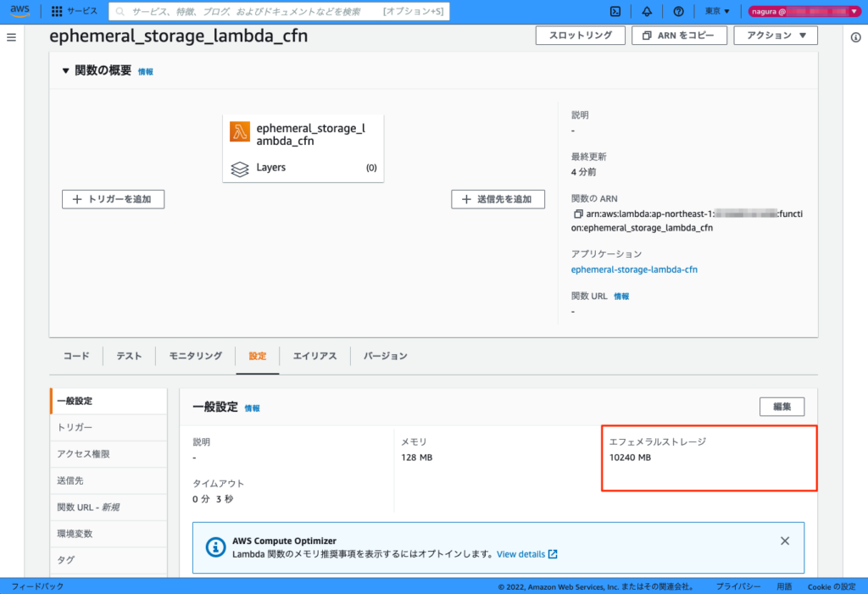Select 環境変数 in the side menu
Viewport: 868px width, 594px height.
(x=108, y=534)
